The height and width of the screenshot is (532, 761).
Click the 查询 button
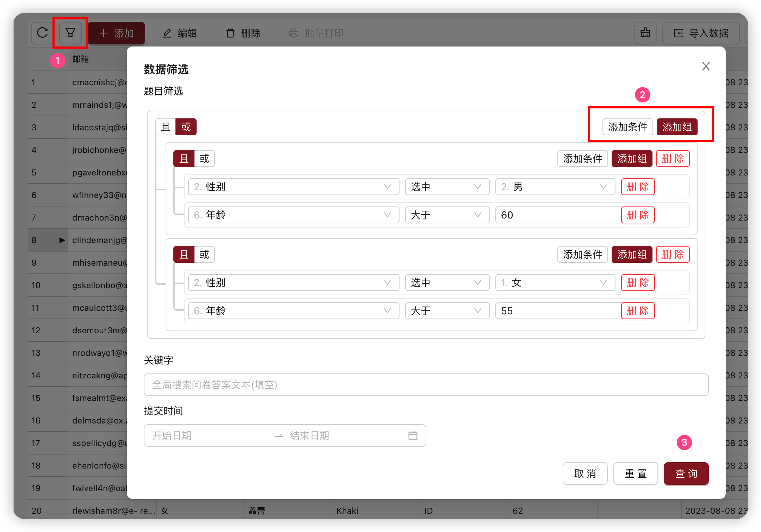[x=686, y=474]
